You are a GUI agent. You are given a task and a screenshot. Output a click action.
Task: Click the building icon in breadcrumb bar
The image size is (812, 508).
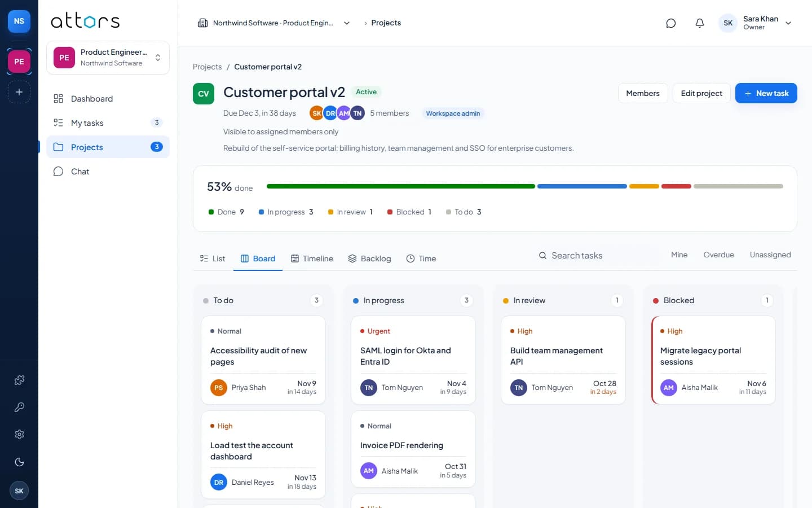202,23
